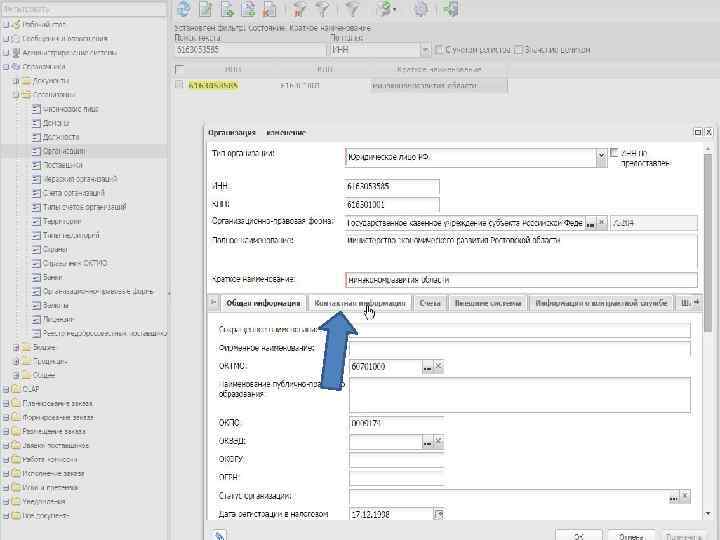Viewport: 720px width, 540px height.
Task: Expand Размещение заказа folder
Action: 6,432
